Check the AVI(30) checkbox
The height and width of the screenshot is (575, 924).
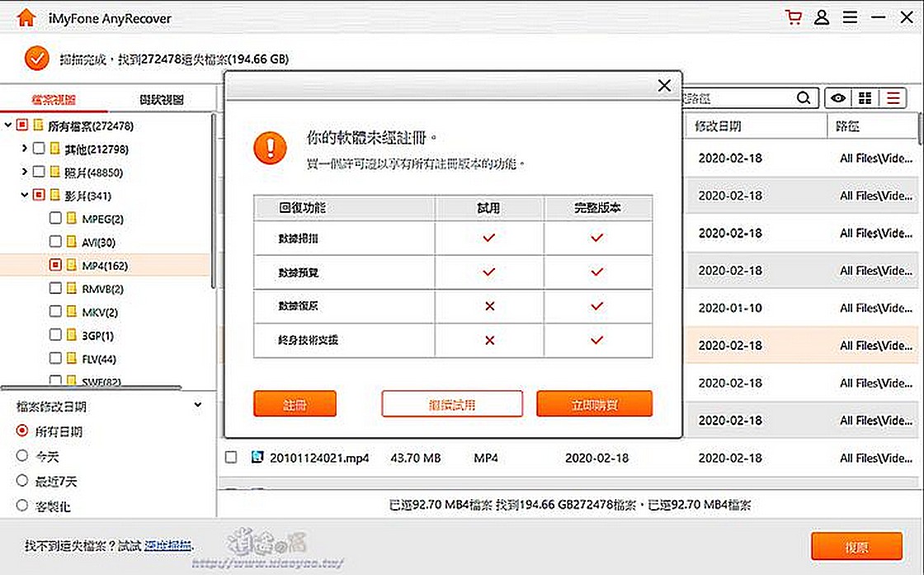(x=55, y=242)
